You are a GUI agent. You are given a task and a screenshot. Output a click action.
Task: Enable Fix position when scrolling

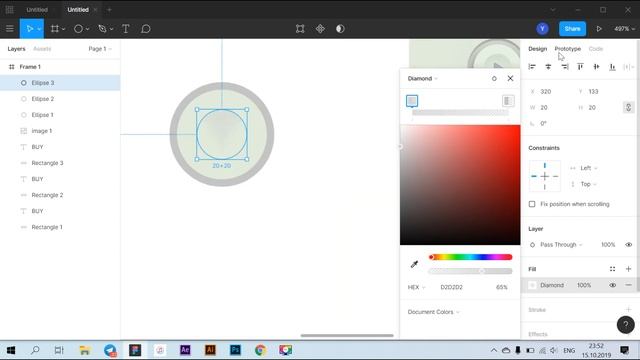click(x=532, y=204)
